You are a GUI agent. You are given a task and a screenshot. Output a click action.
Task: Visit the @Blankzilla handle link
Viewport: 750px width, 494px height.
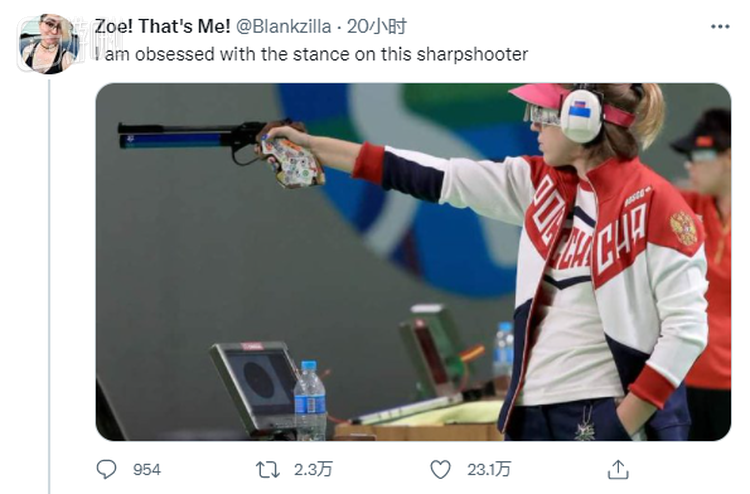tap(283, 26)
